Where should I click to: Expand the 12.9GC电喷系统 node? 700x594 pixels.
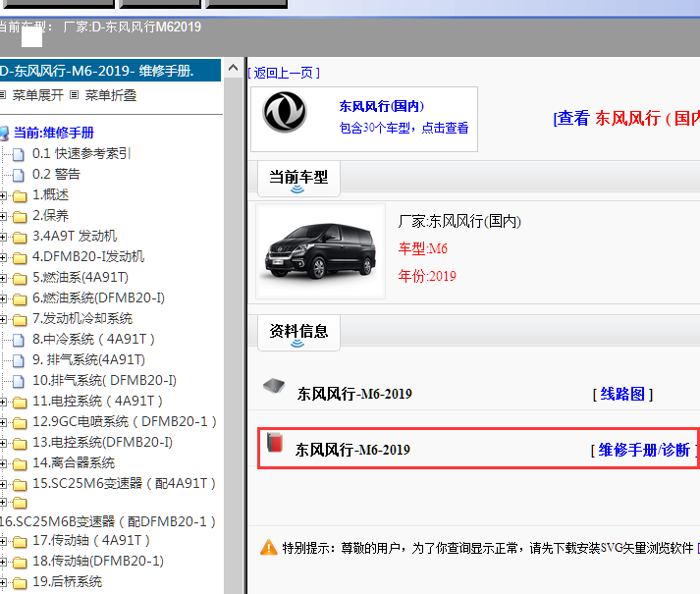click(x=3, y=422)
